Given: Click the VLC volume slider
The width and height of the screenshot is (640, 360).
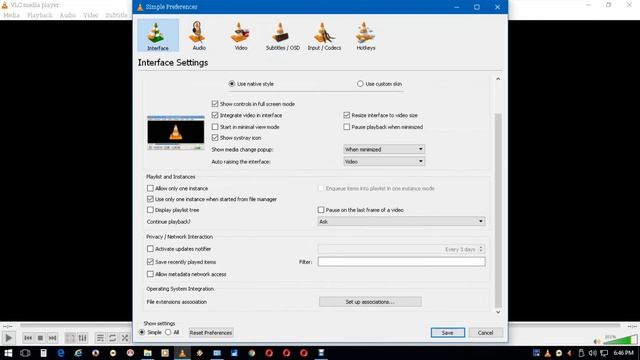Looking at the screenshot, I should [x=620, y=340].
